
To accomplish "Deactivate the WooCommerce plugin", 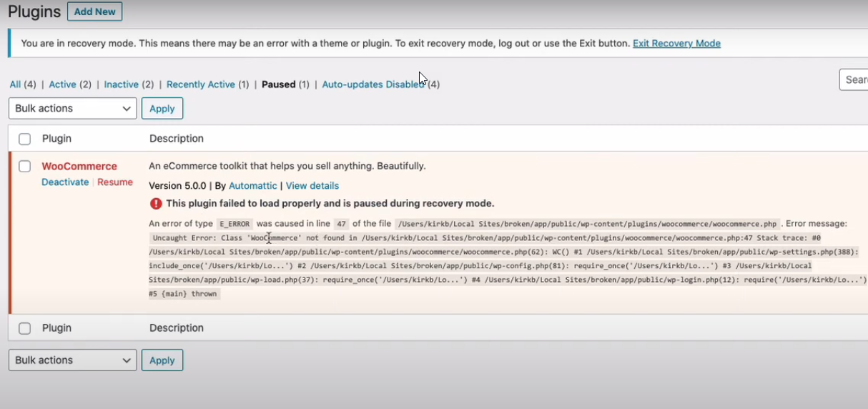I will [65, 182].
